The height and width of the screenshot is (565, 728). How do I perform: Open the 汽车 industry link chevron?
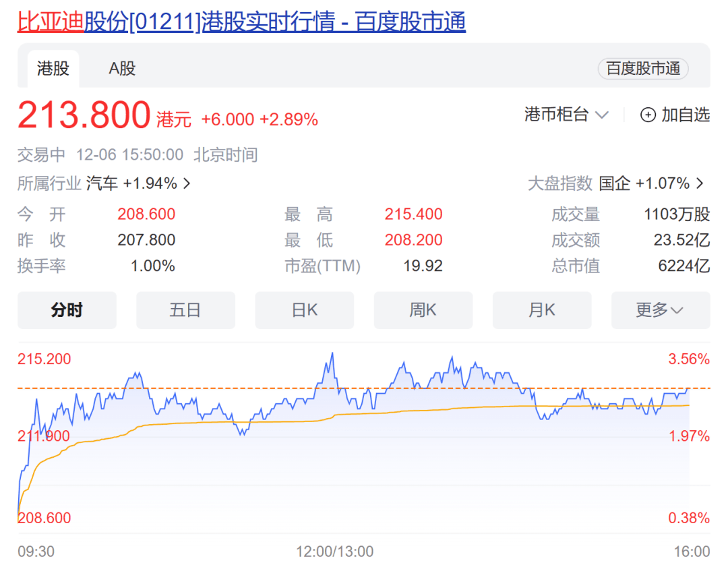(x=187, y=184)
